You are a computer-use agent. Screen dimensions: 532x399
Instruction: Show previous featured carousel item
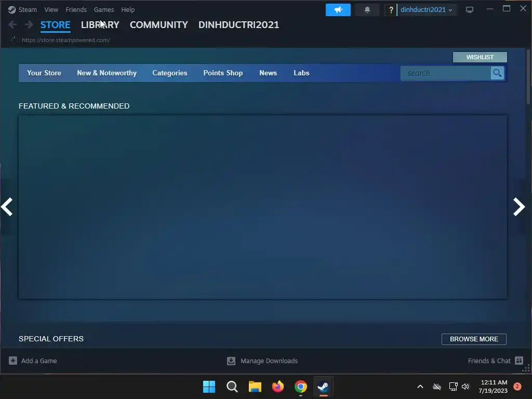click(x=7, y=207)
